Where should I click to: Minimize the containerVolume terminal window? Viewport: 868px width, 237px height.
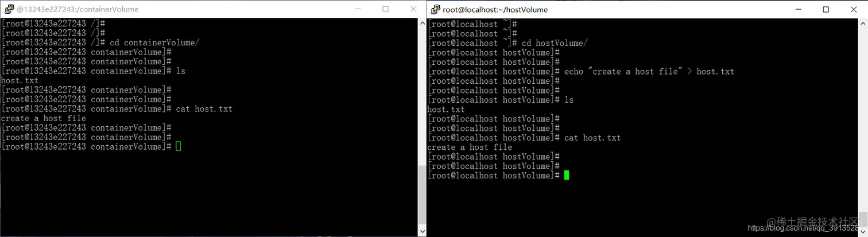coord(358,9)
